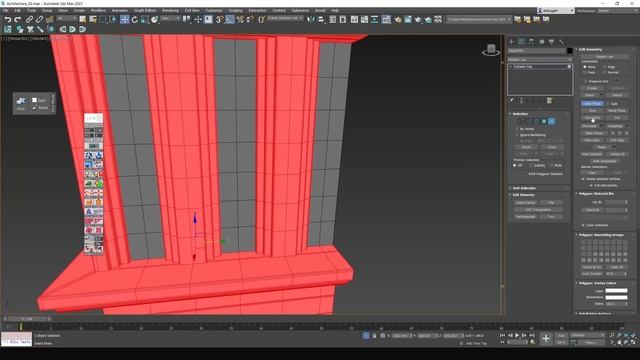Open the Customize menu
640x360 pixels.
pos(214,11)
